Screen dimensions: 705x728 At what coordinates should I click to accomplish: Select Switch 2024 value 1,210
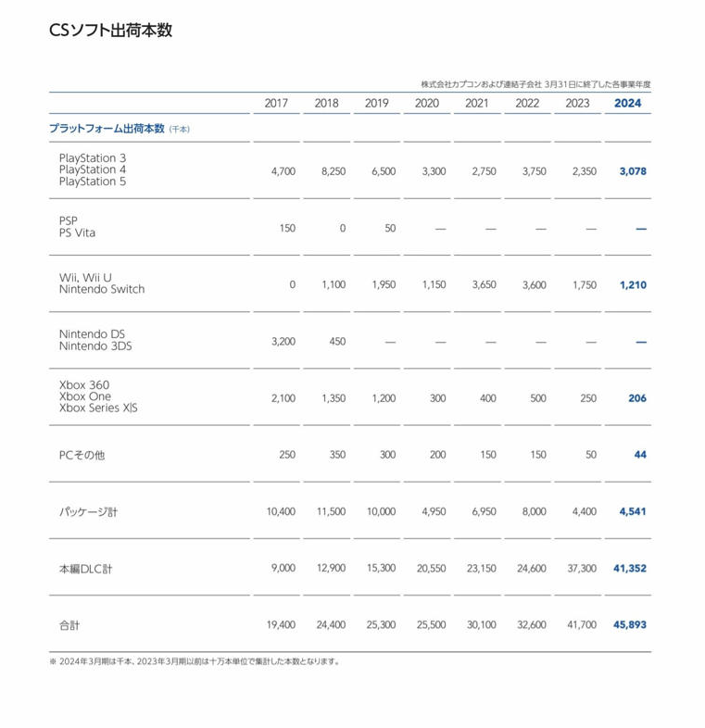click(633, 284)
